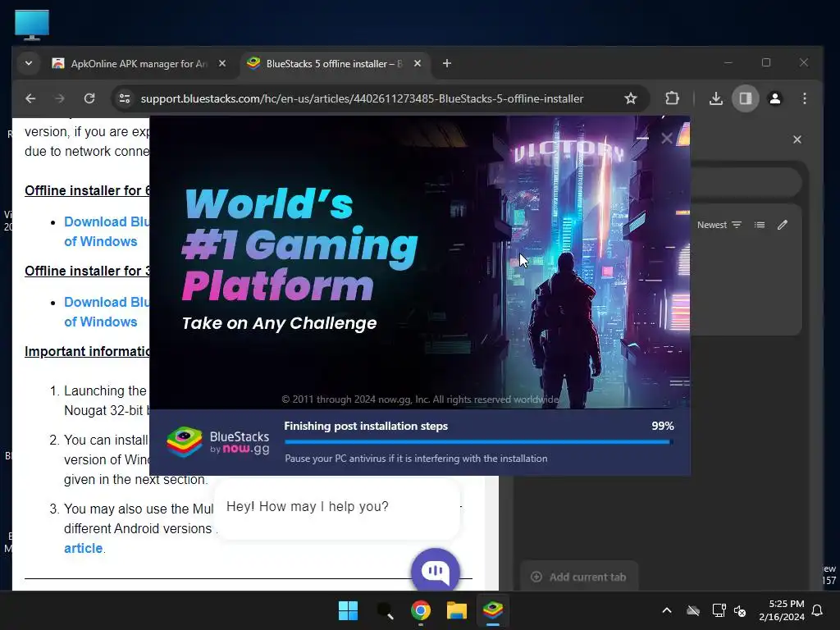Open Chrome three-dot menu
Screen dimensions: 840x630
pyautogui.click(x=804, y=98)
